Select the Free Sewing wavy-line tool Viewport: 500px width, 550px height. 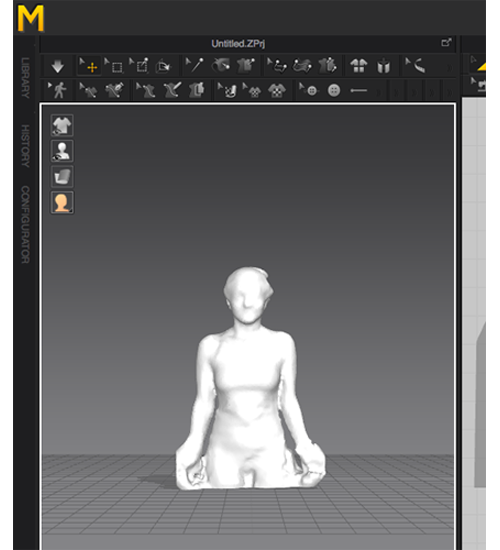[x=302, y=66]
